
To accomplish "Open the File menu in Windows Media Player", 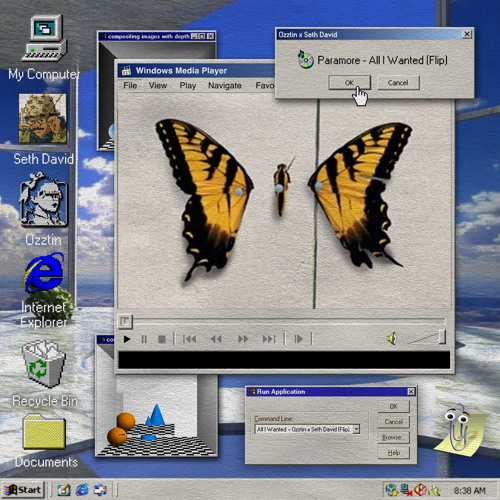I will coord(130,86).
